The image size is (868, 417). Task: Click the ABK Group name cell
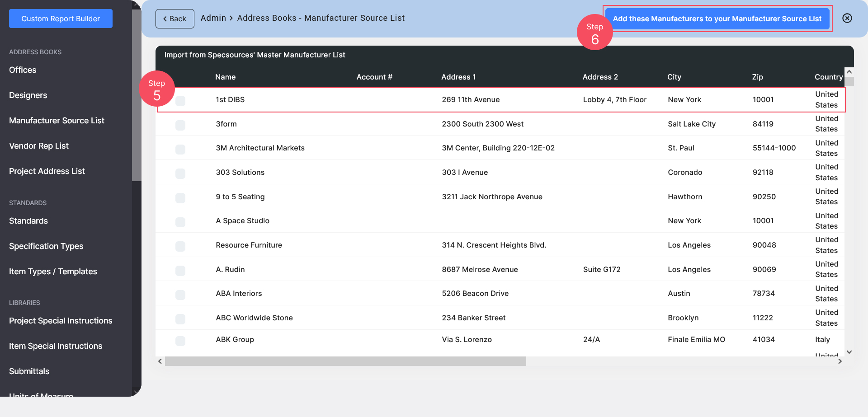[235, 339]
